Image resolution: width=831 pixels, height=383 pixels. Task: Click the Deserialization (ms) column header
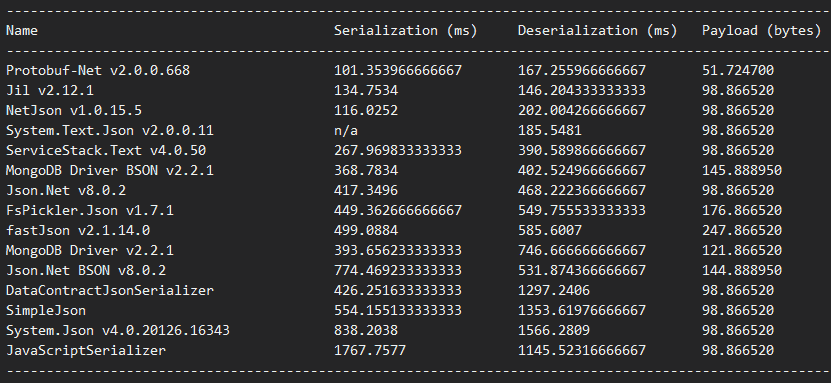(597, 31)
